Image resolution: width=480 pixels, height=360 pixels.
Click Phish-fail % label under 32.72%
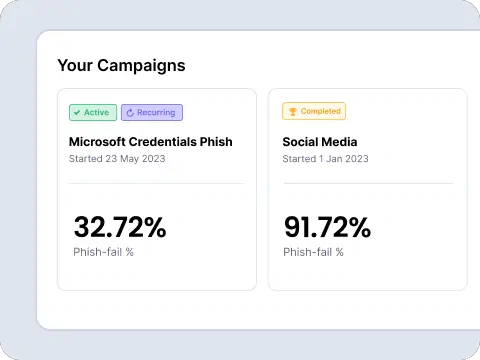(x=103, y=252)
